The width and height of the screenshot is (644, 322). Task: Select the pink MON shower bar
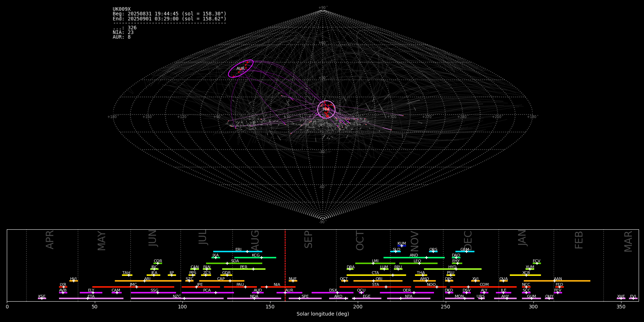pyautogui.click(x=459, y=298)
